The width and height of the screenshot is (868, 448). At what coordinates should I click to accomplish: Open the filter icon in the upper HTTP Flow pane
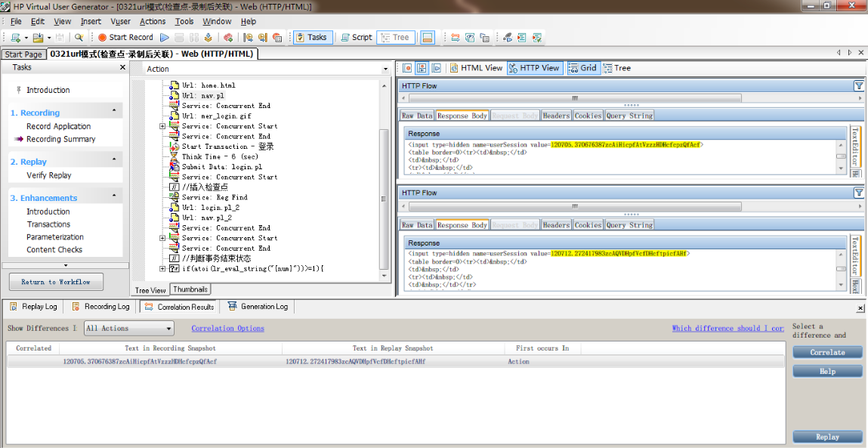click(x=858, y=86)
